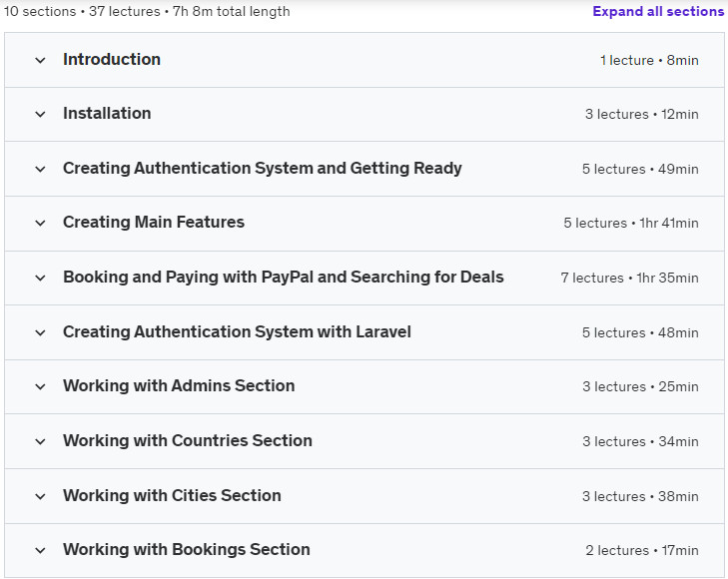The image size is (728, 579).
Task: Select Working with Cities Section title
Action: pos(172,495)
